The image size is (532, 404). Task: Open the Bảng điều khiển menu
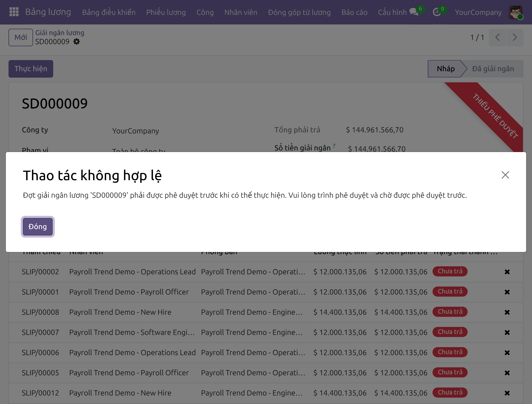[109, 12]
